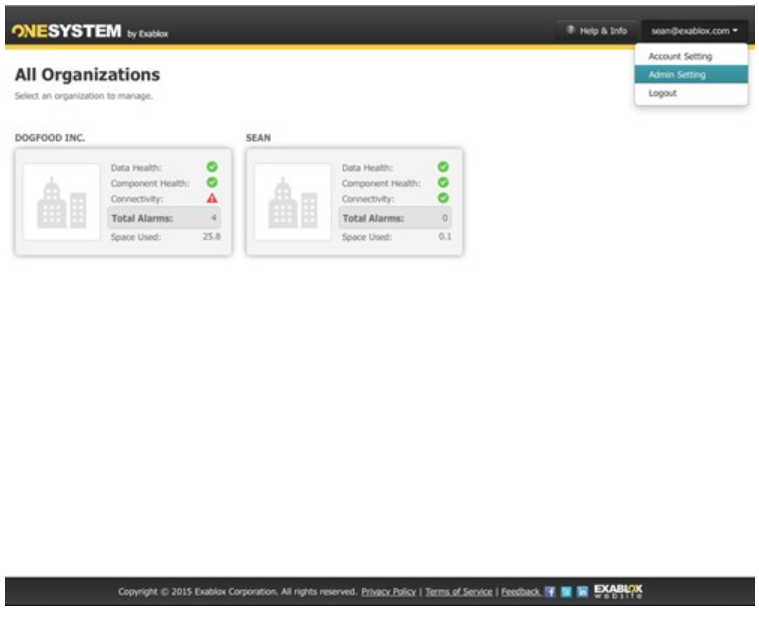This screenshot has width=759, height=617.
Task: Click DOGFOOD INC. Connectivity red warning icon
Action: pos(212,198)
